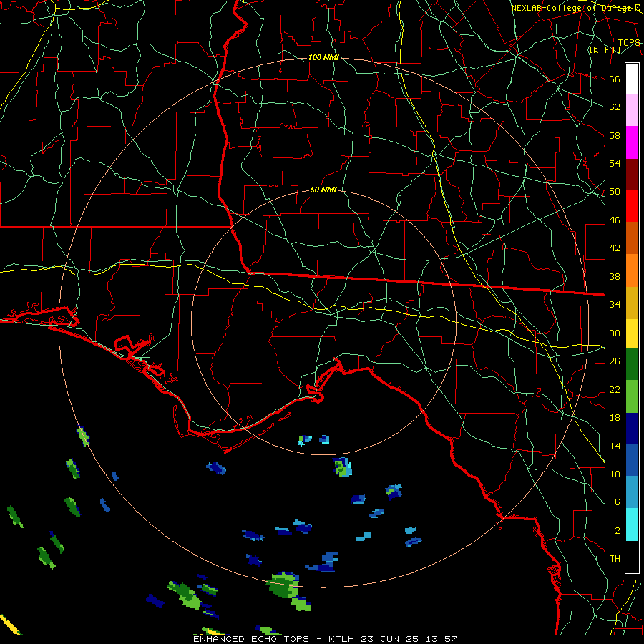This screenshot has height=644, width=644.
Task: Select the dark green legend color segment
Action: (x=632, y=364)
